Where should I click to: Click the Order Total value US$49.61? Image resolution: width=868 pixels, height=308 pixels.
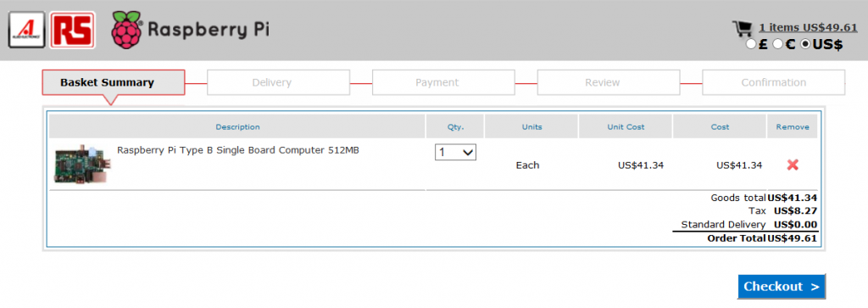793,238
